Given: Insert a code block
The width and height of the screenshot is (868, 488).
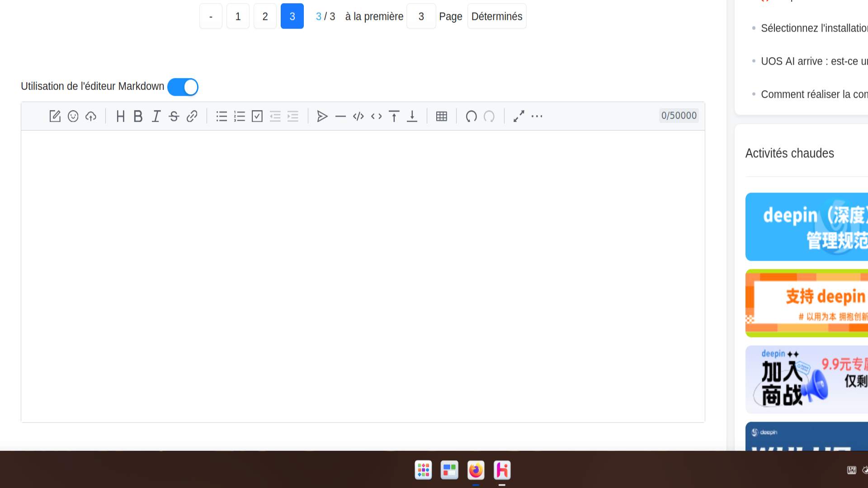Looking at the screenshot, I should point(359,116).
